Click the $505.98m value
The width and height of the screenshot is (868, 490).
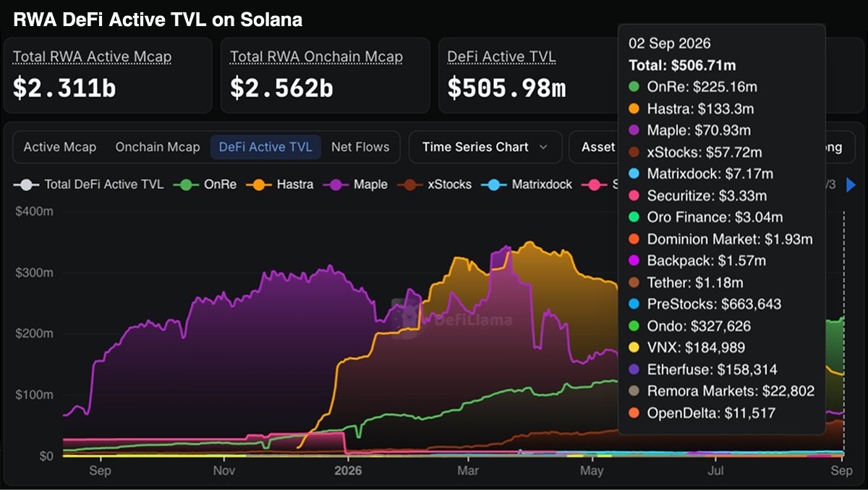[x=506, y=88]
